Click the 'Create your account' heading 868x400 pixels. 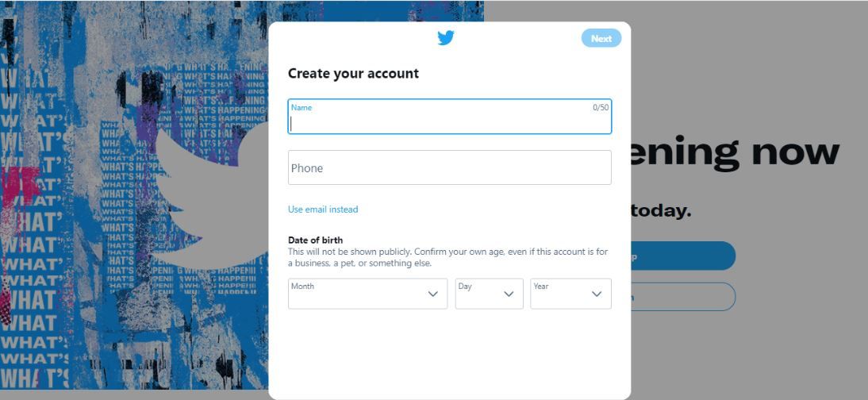pos(353,73)
